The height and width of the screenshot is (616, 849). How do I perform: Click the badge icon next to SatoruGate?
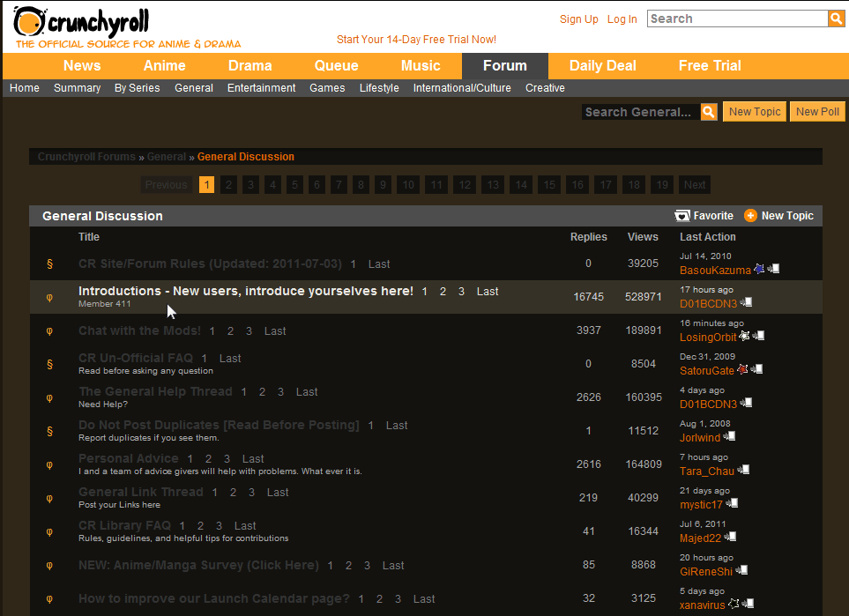pyautogui.click(x=743, y=369)
